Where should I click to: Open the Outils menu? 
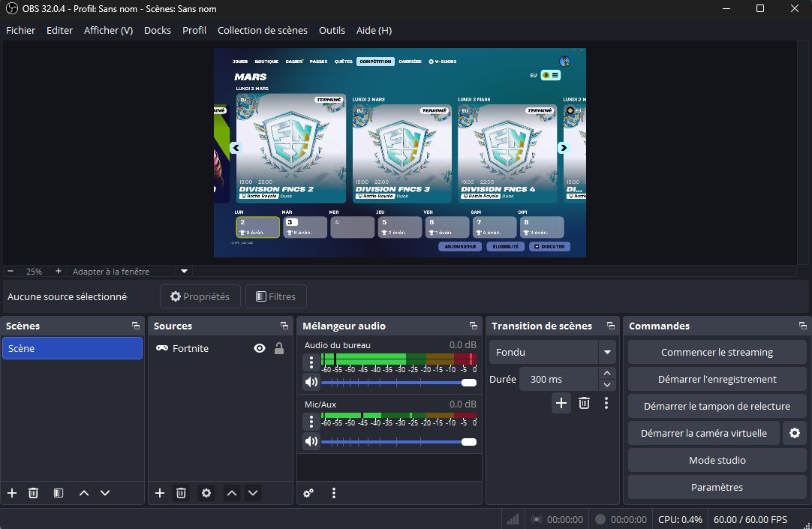[332, 30]
